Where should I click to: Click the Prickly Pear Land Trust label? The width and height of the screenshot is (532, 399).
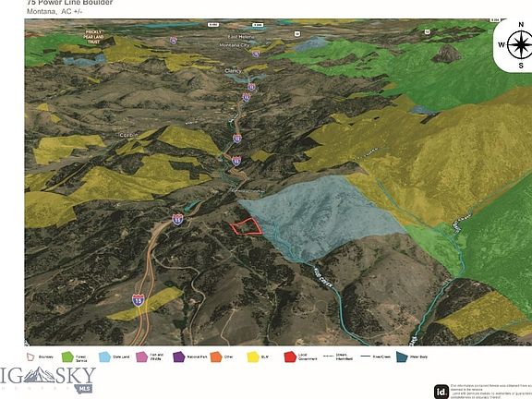pyautogui.click(x=94, y=37)
